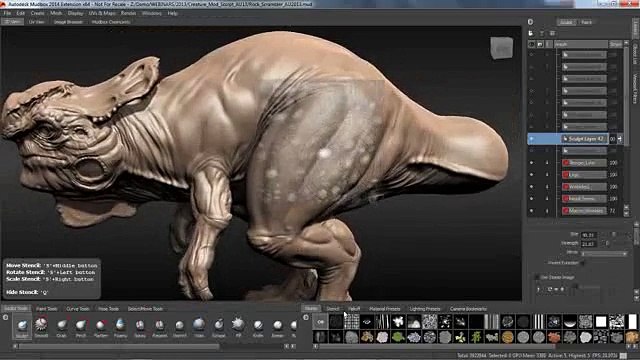Open the Layers panel options menu
The height and width of the screenshot is (360, 640).
[x=530, y=22]
